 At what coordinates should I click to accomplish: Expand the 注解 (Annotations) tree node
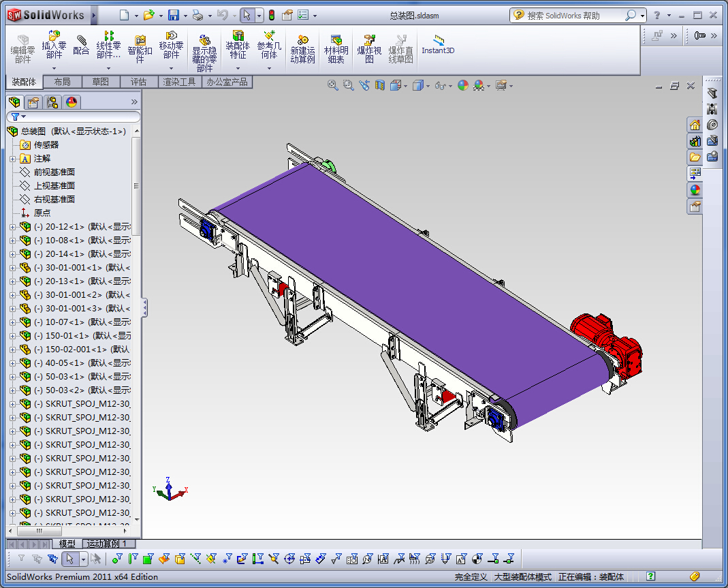(12, 159)
